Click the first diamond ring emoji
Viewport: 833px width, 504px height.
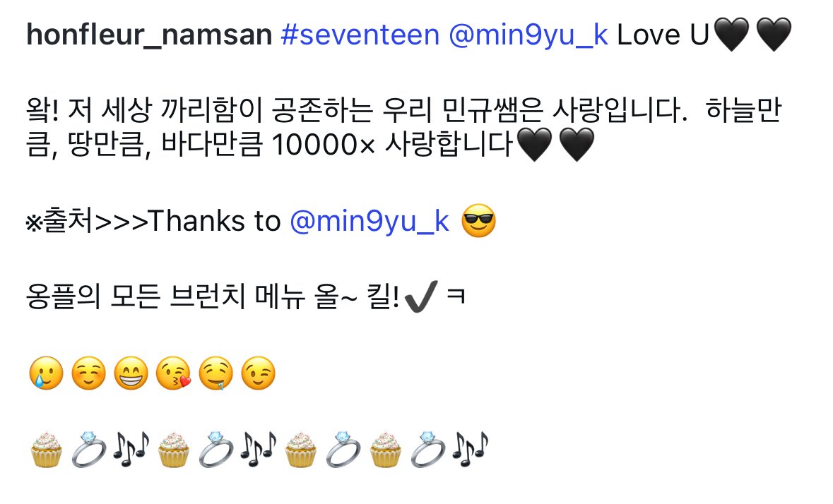89,450
